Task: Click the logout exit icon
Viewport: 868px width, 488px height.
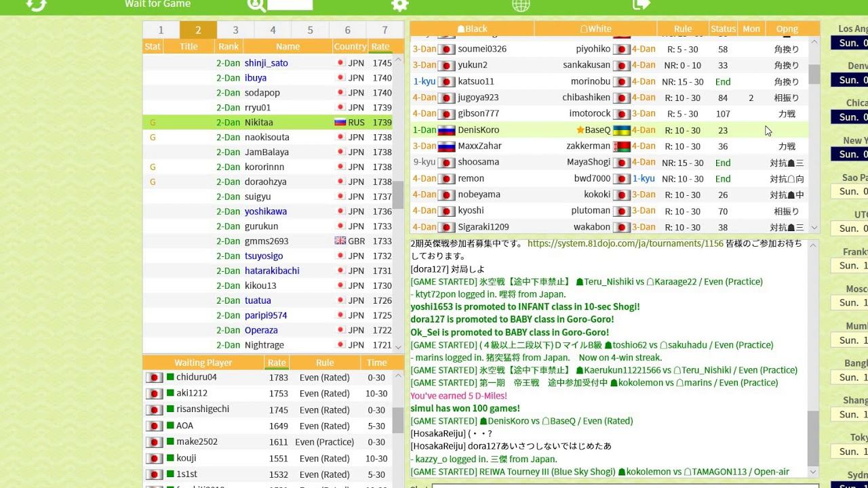Action: pyautogui.click(x=641, y=5)
